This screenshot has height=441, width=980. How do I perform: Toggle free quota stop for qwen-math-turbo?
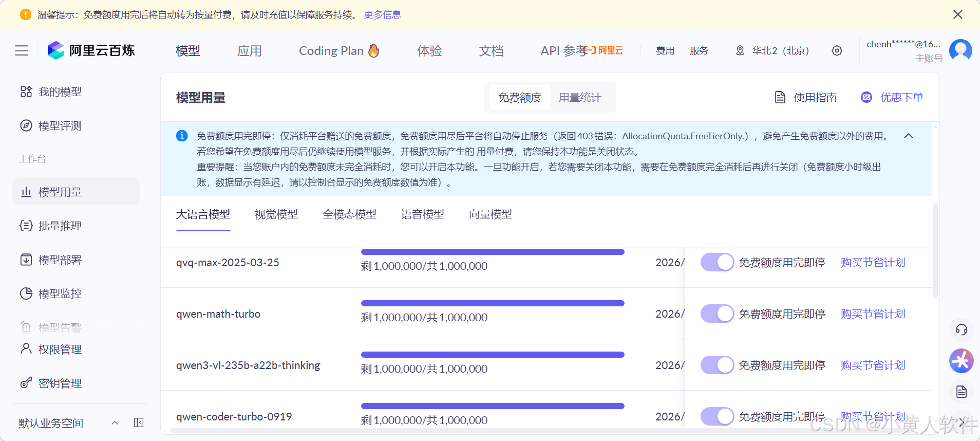pyautogui.click(x=717, y=314)
